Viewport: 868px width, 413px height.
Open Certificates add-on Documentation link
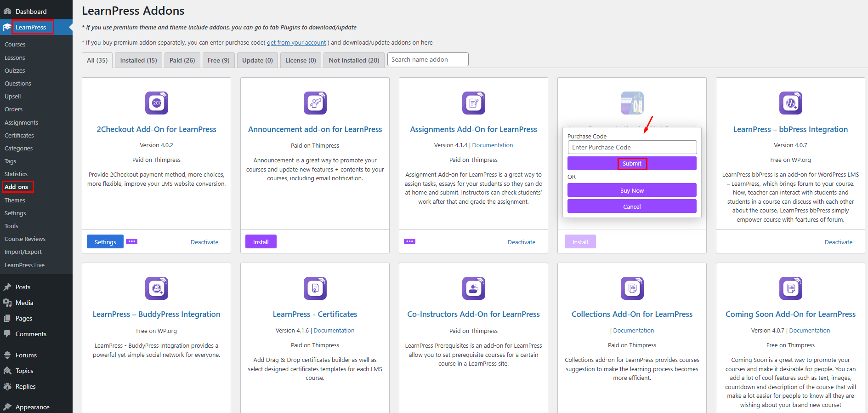click(x=334, y=330)
